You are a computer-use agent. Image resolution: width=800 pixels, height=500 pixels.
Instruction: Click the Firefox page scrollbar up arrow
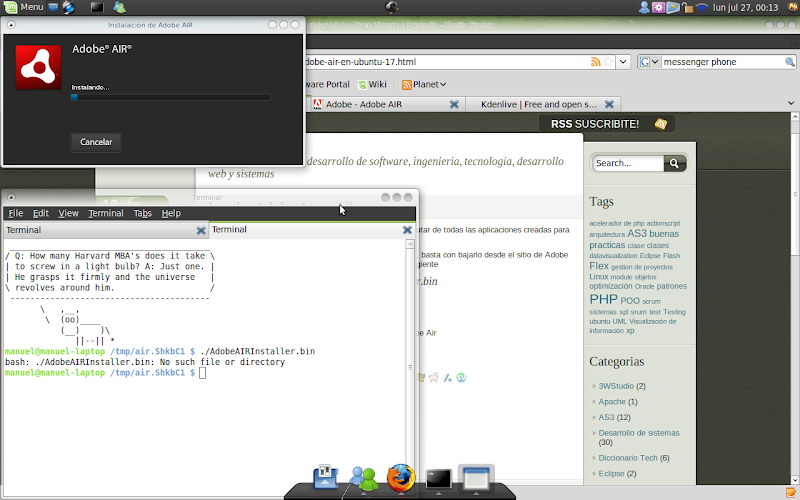coord(795,116)
